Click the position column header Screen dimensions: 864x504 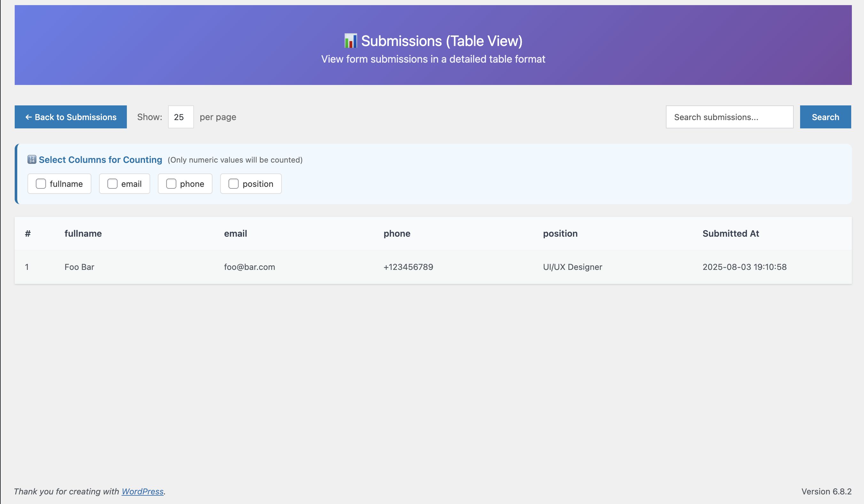tap(560, 234)
